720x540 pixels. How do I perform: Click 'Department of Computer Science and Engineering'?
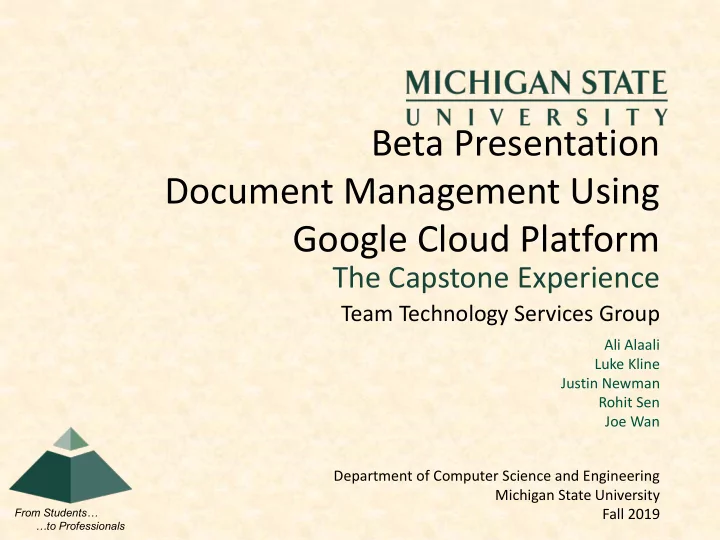(496, 476)
